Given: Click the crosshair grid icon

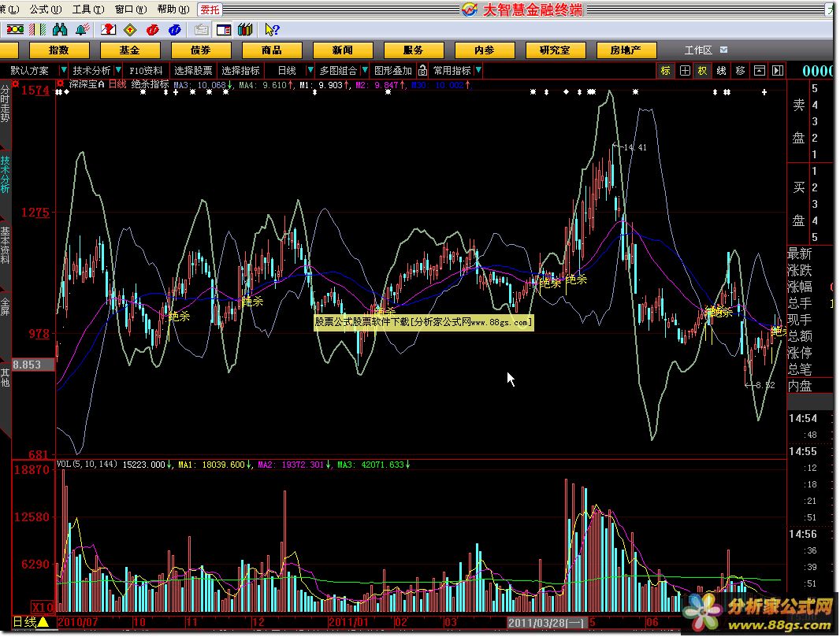Looking at the screenshot, I should pos(685,70).
